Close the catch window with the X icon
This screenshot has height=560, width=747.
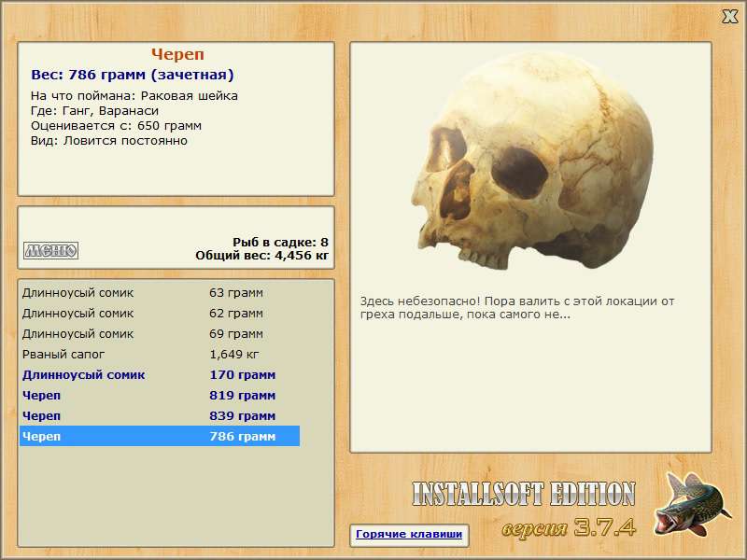pos(730,16)
